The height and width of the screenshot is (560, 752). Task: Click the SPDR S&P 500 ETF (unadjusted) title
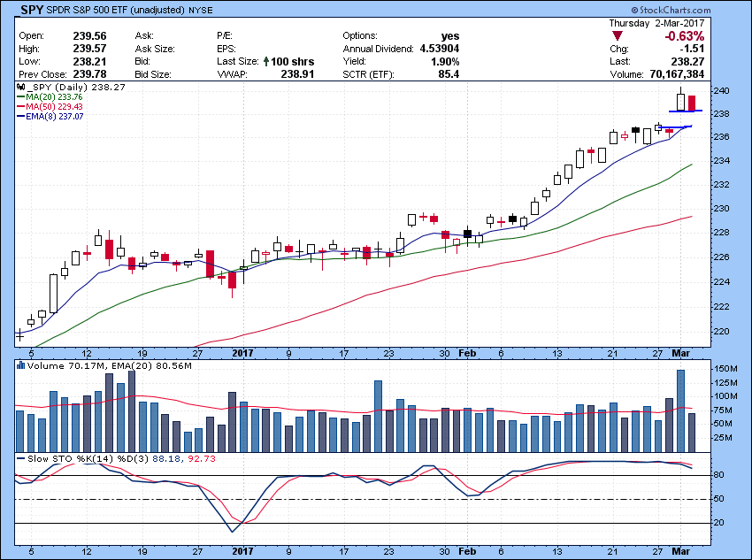click(x=116, y=10)
